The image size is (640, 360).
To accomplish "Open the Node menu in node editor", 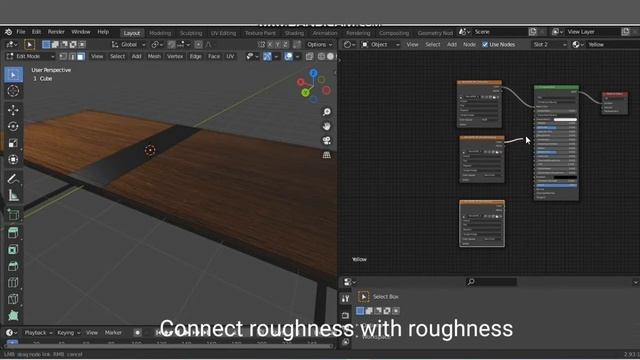I will pos(469,44).
